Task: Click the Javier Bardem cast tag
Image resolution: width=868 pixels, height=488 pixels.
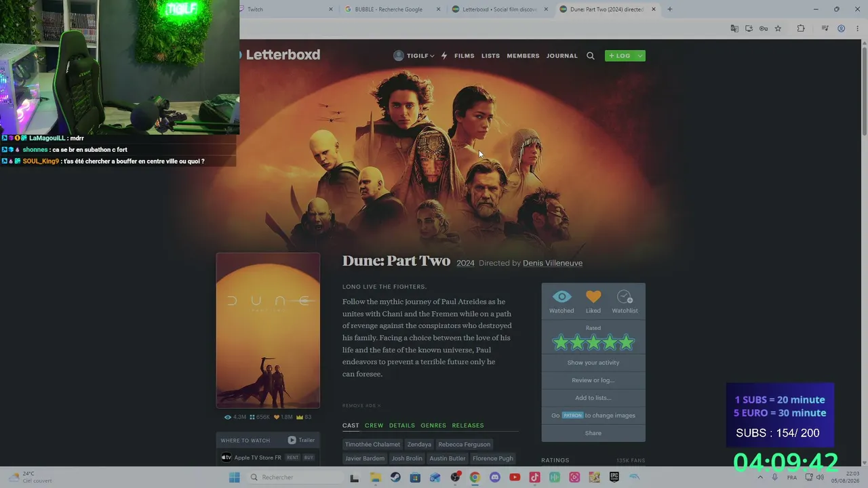Action: (365, 459)
